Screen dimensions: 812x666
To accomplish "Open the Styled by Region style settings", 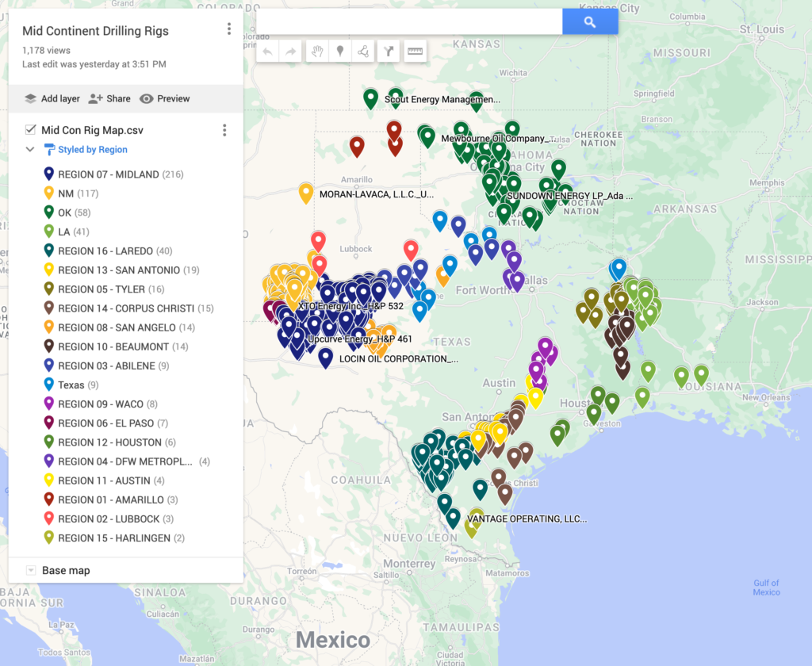I will [92, 149].
